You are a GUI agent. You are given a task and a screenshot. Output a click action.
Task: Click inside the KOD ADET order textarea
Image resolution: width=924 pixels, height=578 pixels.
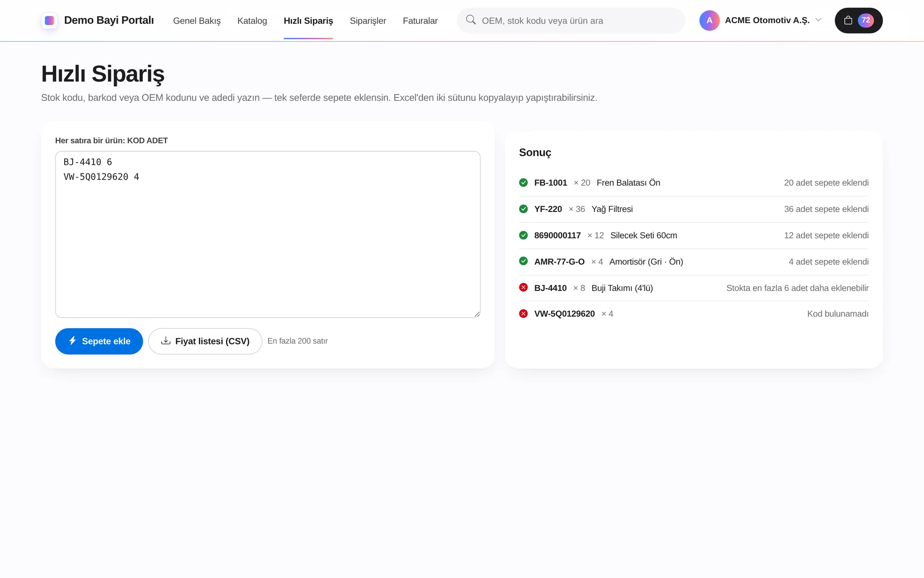(x=268, y=234)
